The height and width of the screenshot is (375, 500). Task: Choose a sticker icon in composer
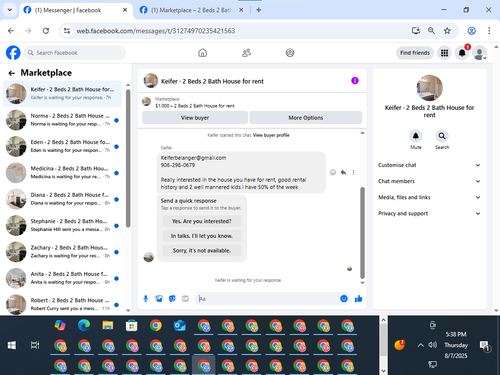tap(172, 299)
